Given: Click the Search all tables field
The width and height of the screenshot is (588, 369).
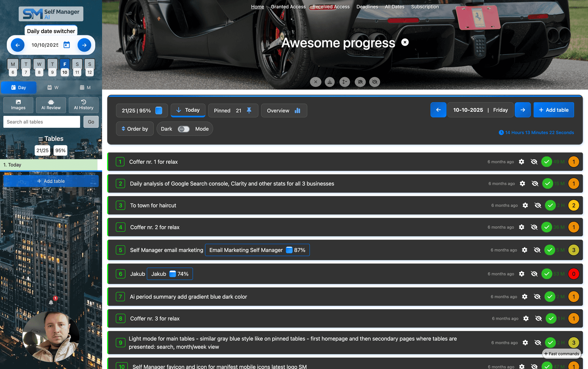Looking at the screenshot, I should [x=42, y=122].
